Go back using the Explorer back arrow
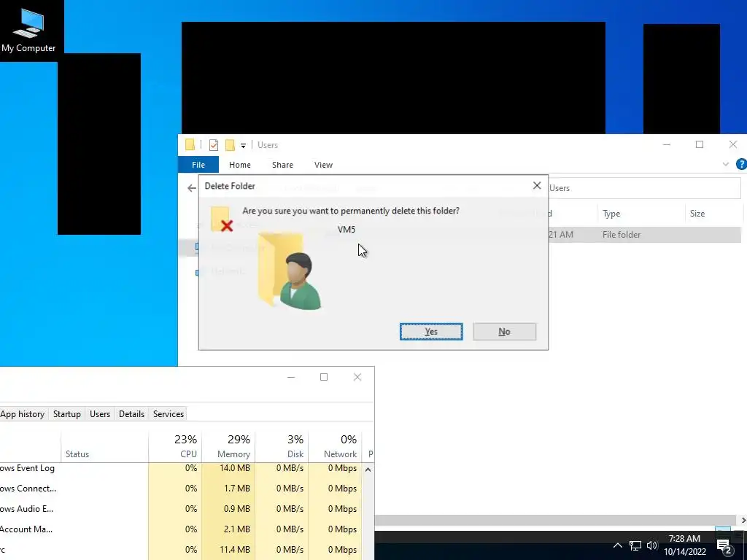Screen dimensions: 747x560 [192, 188]
